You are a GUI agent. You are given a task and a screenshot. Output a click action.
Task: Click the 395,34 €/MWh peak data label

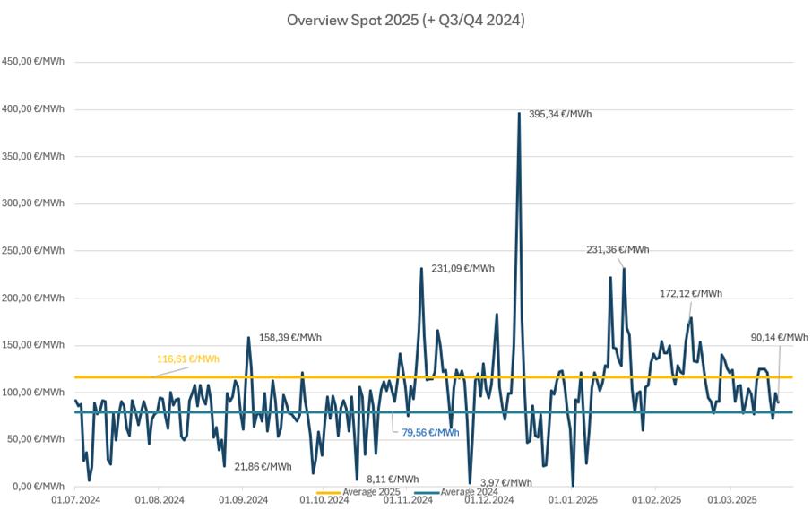point(560,114)
